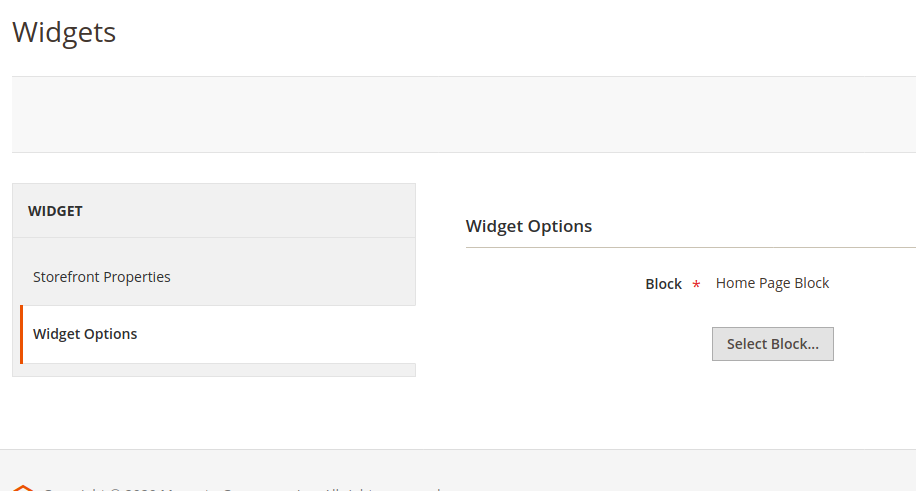Switch to the Widget Options tab
916x491 pixels.
pyautogui.click(x=86, y=334)
